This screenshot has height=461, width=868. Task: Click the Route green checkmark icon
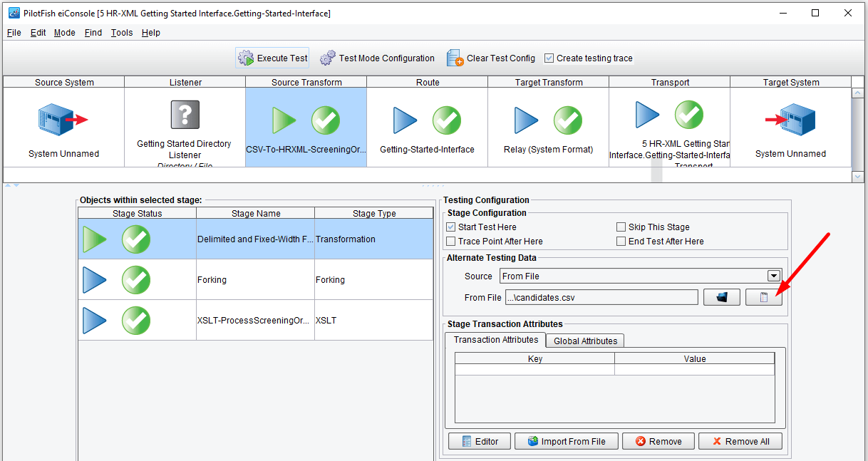[447, 120]
